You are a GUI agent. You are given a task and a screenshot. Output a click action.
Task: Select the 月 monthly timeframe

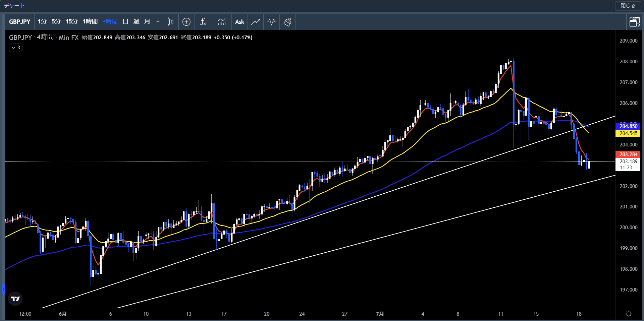(147, 21)
